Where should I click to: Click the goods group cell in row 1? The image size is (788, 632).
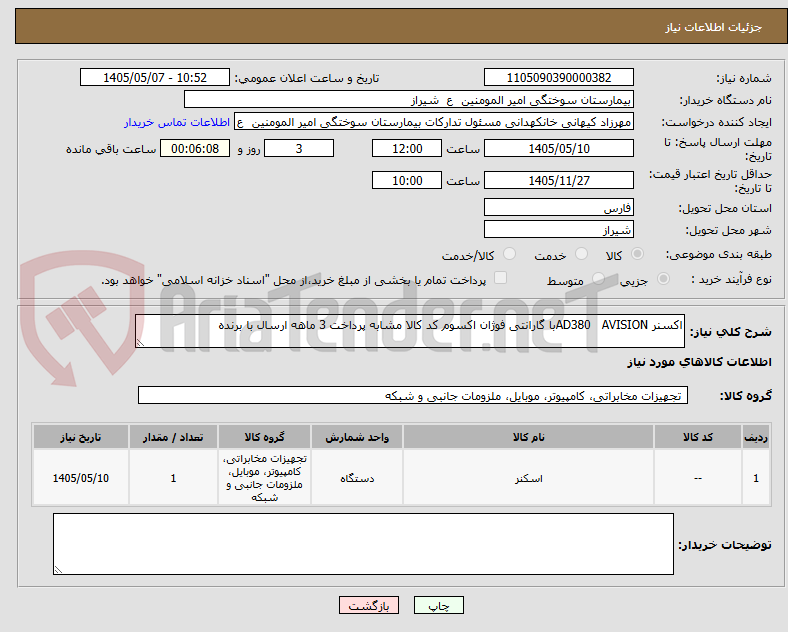coord(264,478)
